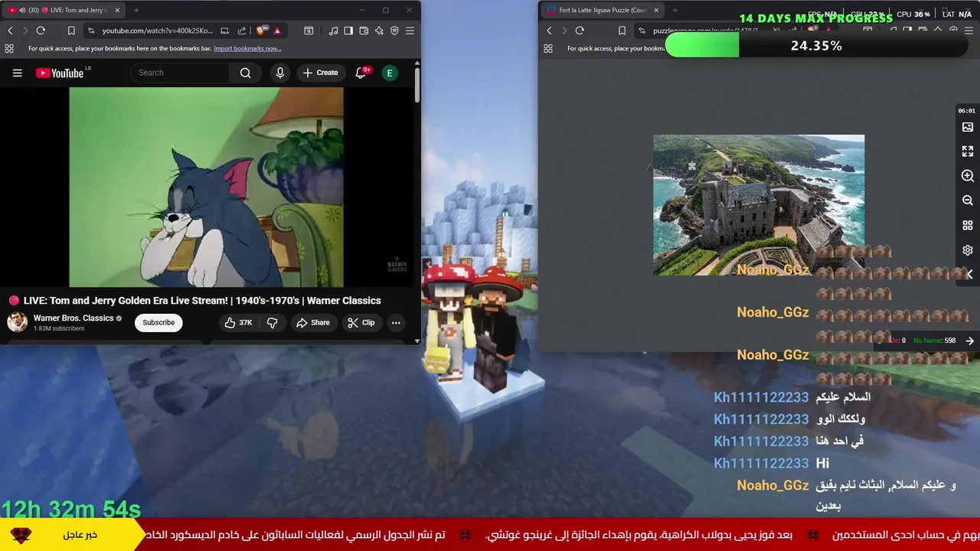Click the puzzlegarage.com address bar URL
Image resolution: width=980 pixels, height=551 pixels.
coord(704,31)
